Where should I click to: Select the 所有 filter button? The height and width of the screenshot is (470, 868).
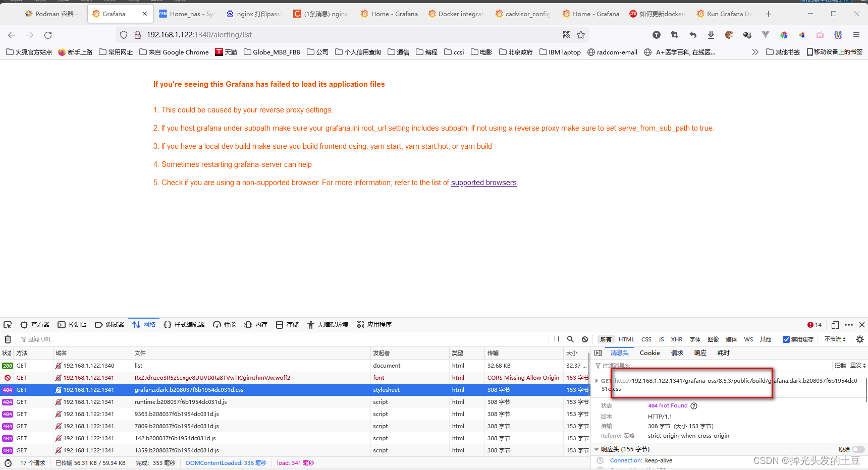(x=606, y=339)
